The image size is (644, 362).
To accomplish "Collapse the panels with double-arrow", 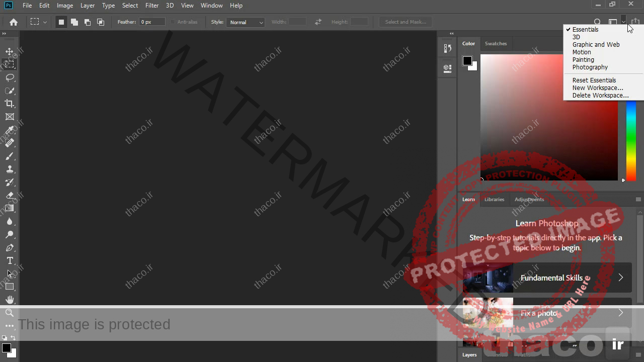I will [451, 34].
